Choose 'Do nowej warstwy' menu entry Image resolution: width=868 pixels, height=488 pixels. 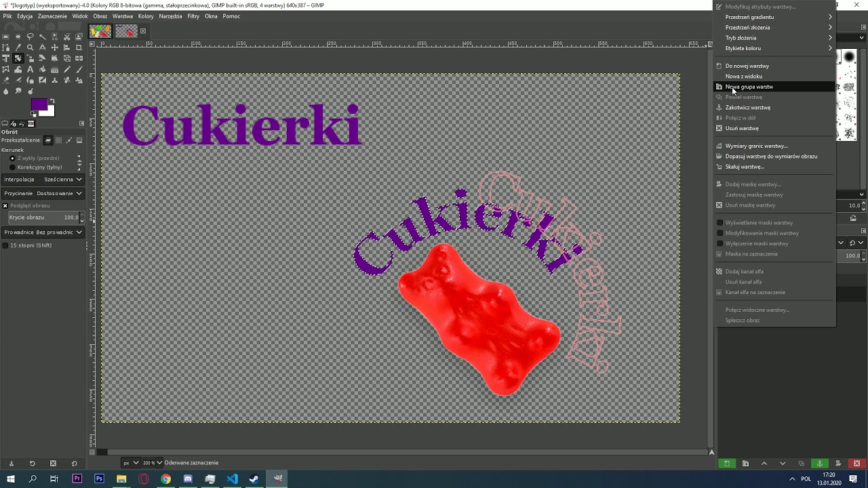click(774, 66)
